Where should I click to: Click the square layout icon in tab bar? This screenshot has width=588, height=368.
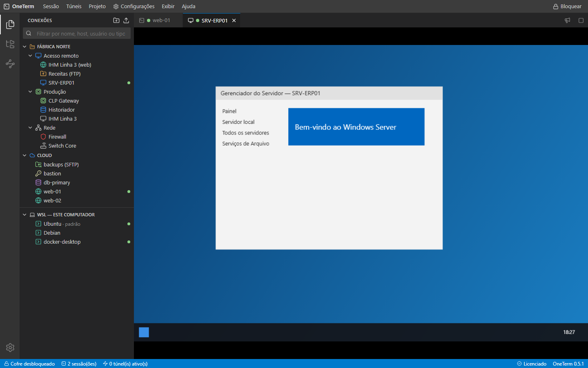pyautogui.click(x=581, y=20)
